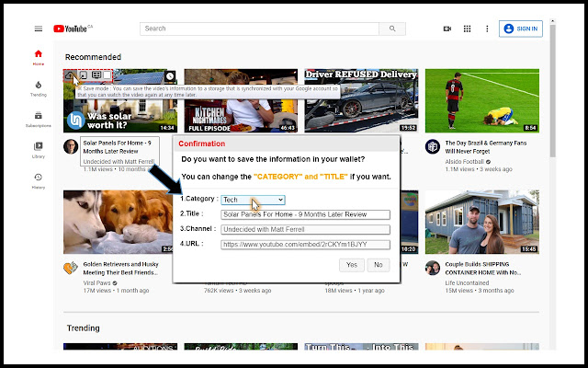Image resolution: width=588 pixels, height=368 pixels.
Task: Click Watch later clock on solar thumbnail
Action: (170, 76)
